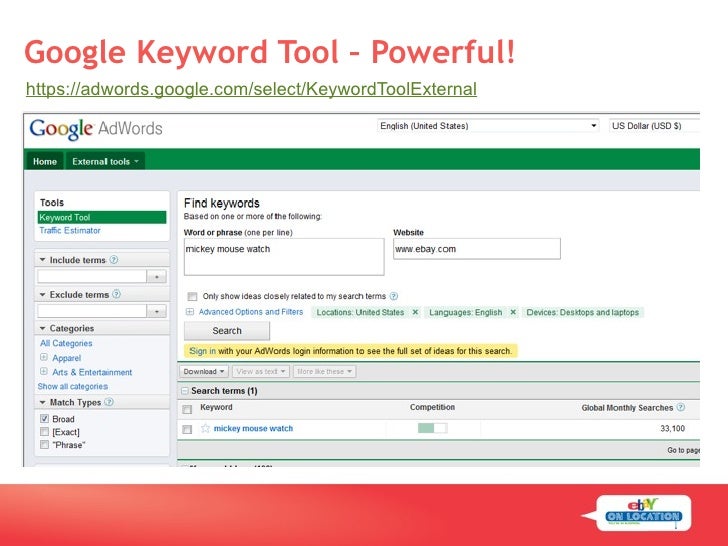Open the External tools menu

pyautogui.click(x=105, y=161)
